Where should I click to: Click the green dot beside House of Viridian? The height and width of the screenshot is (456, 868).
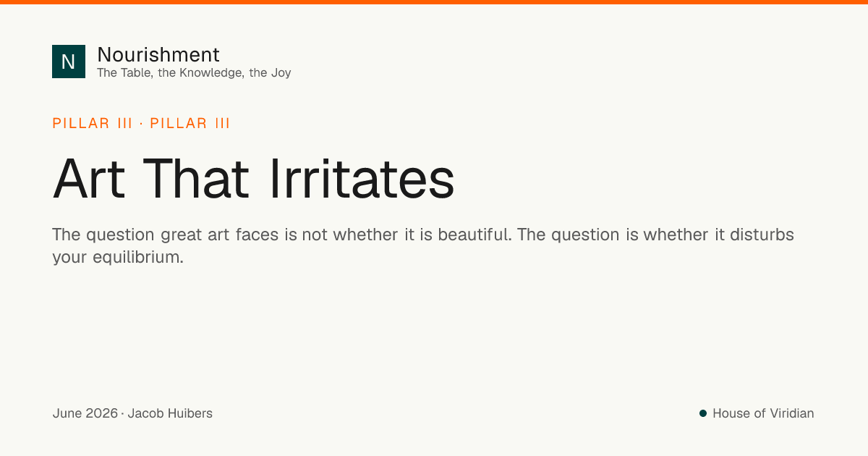[702, 413]
